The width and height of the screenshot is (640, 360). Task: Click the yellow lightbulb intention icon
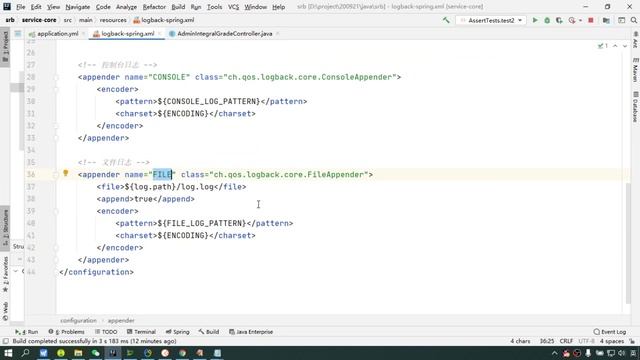[x=66, y=173]
